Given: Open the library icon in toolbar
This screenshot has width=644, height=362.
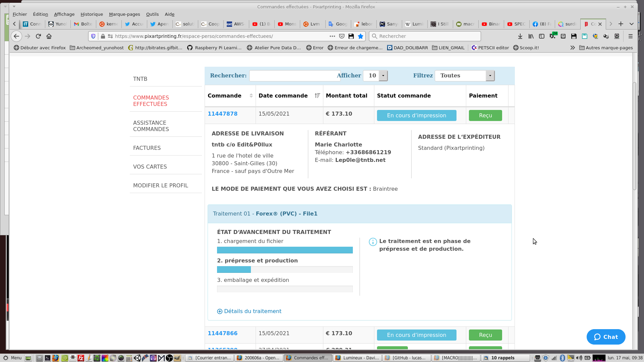Looking at the screenshot, I should (x=531, y=36).
